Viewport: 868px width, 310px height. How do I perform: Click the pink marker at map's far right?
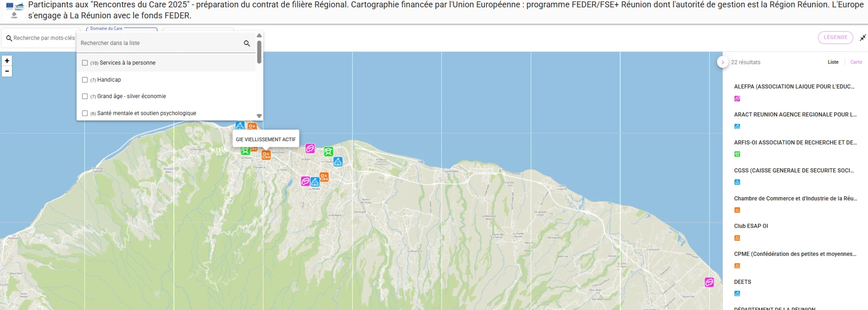pos(709,282)
